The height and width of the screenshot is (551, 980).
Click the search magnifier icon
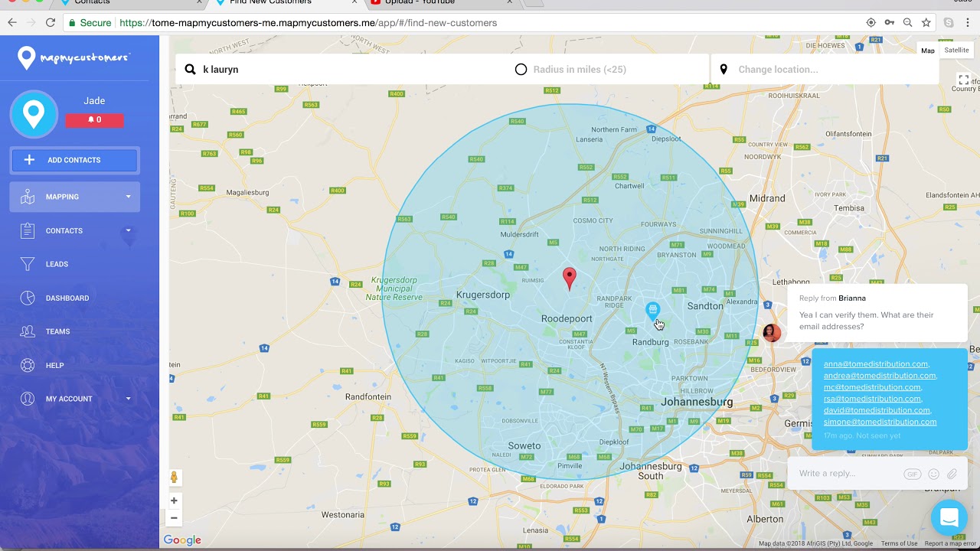(190, 69)
